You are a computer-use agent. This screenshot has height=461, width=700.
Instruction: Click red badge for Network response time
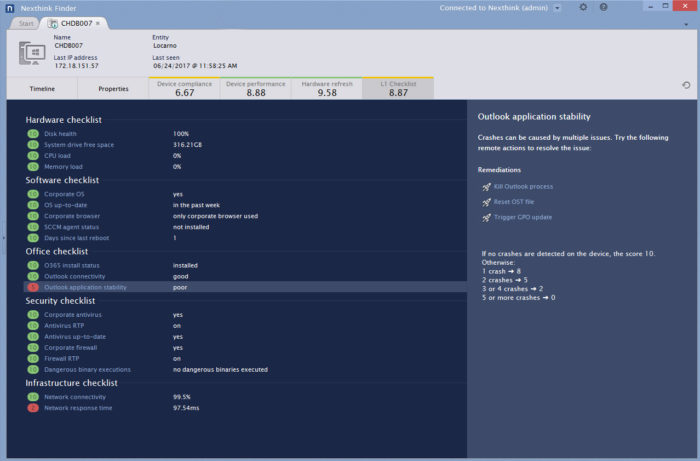(x=33, y=408)
